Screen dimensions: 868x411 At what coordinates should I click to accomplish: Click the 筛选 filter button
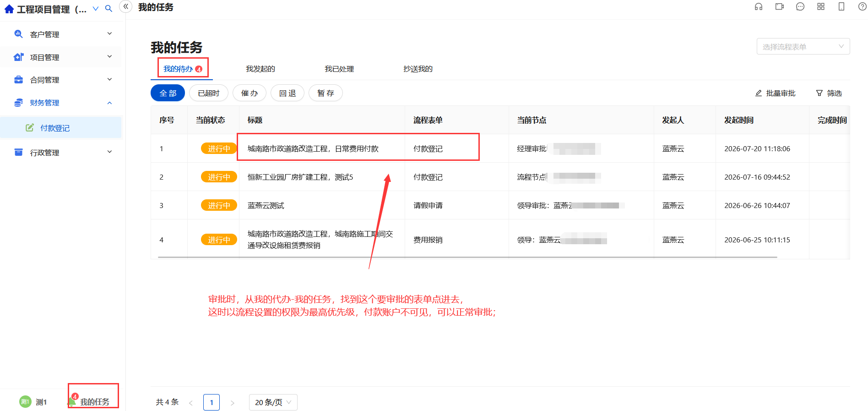[829, 93]
